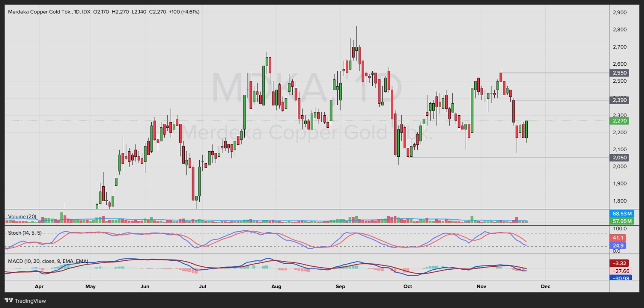The height and width of the screenshot is (308, 644).
Task: Click the MACD -27.66 value label
Action: pos(621,271)
